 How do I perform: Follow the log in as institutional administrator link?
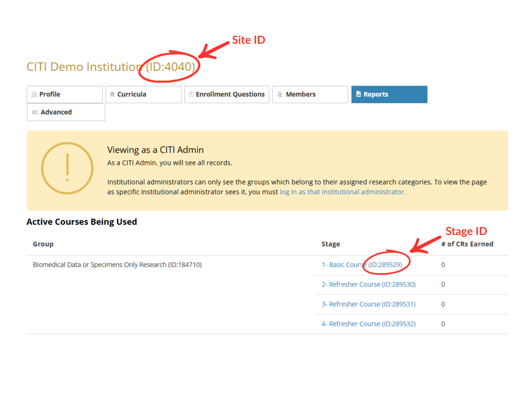343,192
